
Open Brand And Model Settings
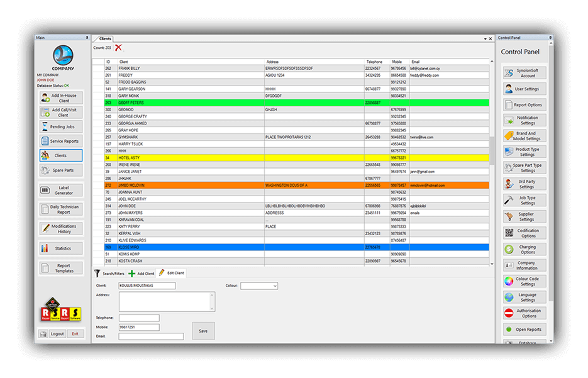525,135
